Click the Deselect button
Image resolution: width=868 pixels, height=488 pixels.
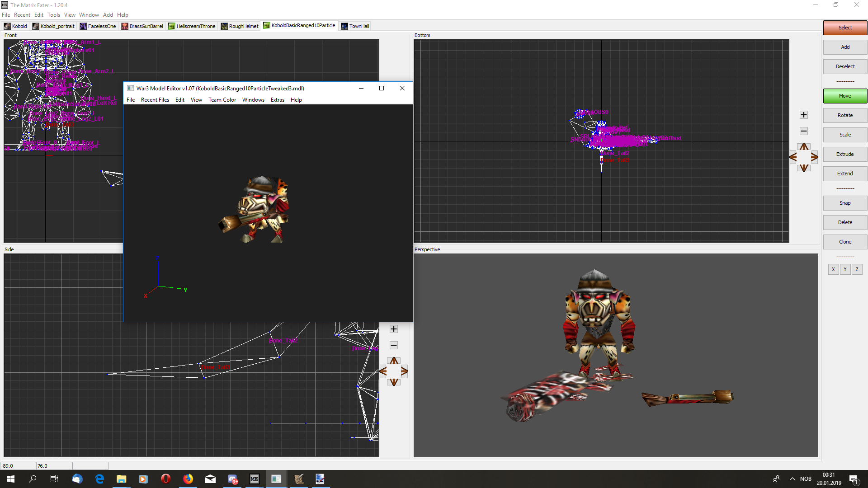tap(845, 66)
